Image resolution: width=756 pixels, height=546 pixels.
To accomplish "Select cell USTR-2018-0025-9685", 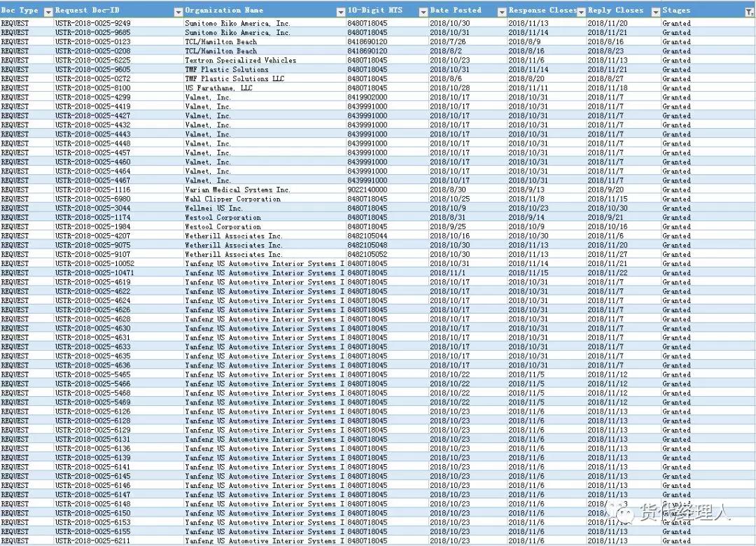I will click(x=118, y=32).
